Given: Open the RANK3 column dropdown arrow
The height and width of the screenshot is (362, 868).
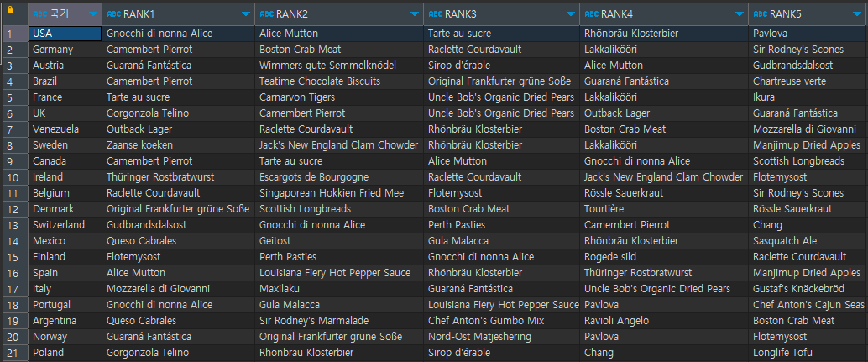Looking at the screenshot, I should coord(570,13).
